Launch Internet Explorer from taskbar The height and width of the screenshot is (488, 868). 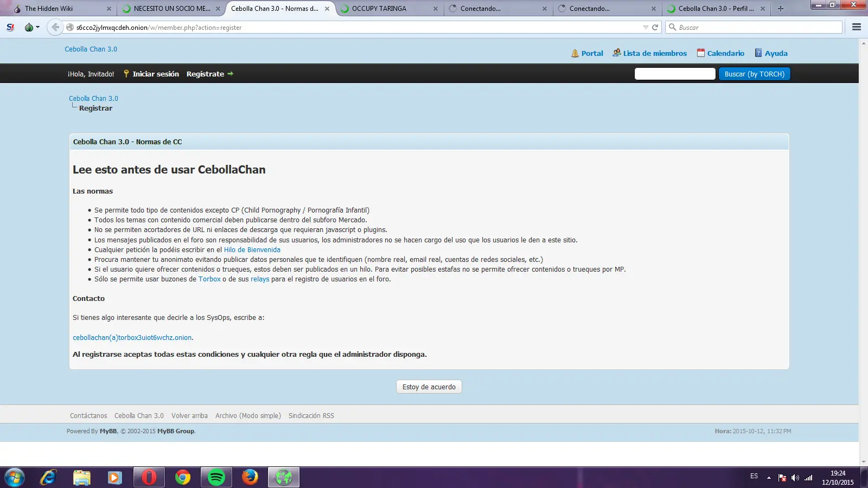[48, 477]
